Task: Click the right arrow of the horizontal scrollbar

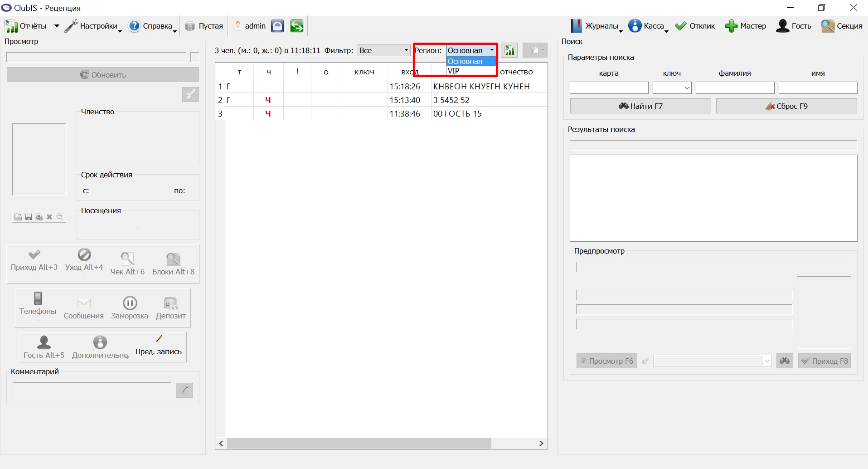Action: (541, 443)
